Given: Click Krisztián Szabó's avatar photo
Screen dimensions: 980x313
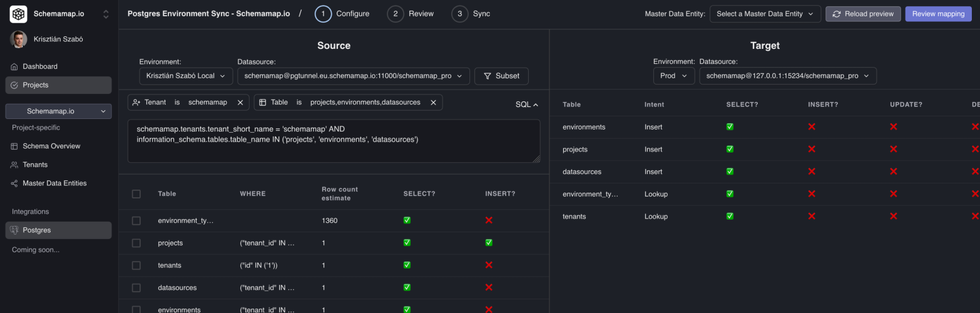Looking at the screenshot, I should click(x=19, y=39).
